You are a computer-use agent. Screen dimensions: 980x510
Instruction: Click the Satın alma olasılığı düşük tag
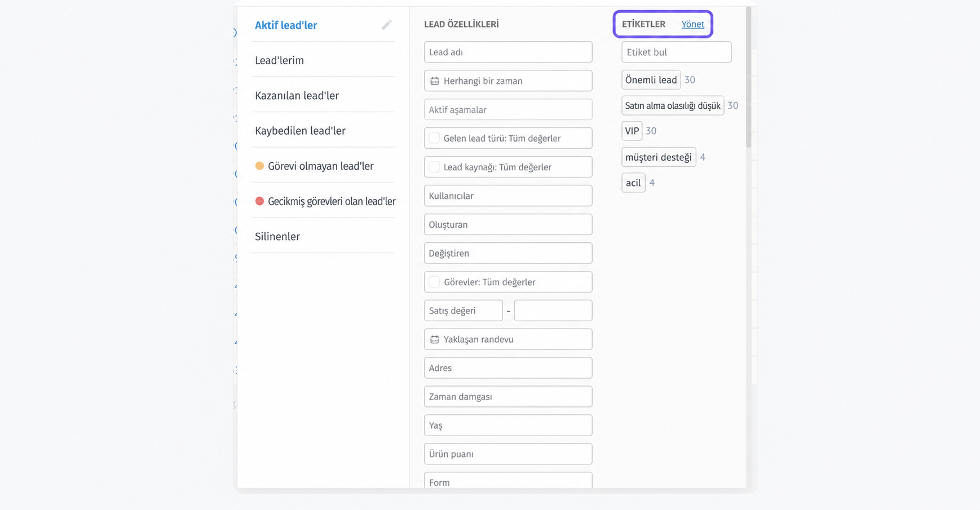pyautogui.click(x=673, y=105)
